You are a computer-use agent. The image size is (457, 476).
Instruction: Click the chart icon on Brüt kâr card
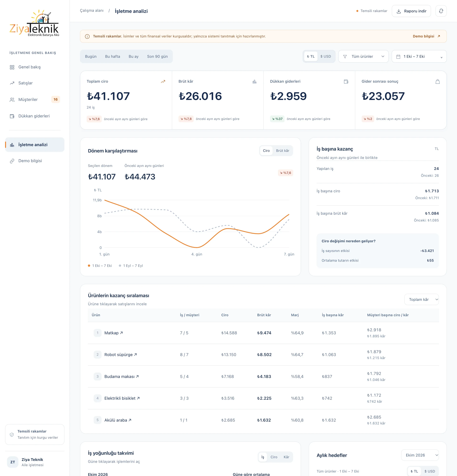pos(255,82)
